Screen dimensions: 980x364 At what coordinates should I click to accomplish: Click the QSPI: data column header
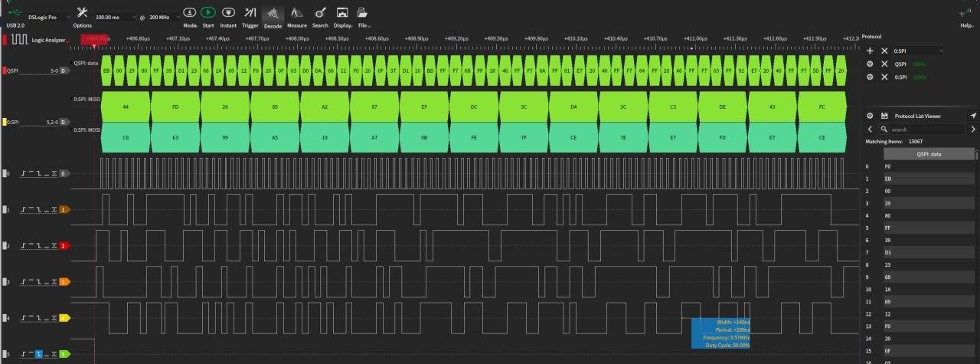929,154
